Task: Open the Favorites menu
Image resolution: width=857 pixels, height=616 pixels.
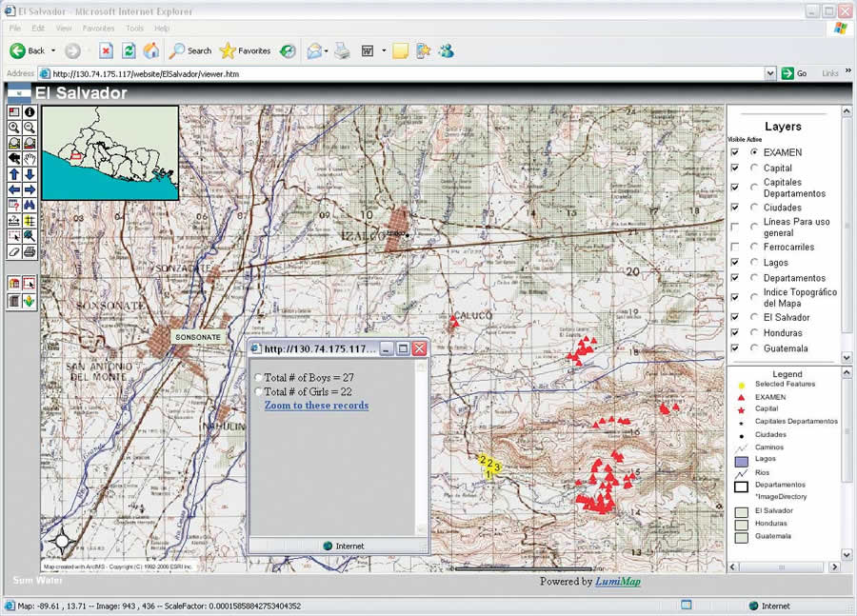Action: pos(98,29)
